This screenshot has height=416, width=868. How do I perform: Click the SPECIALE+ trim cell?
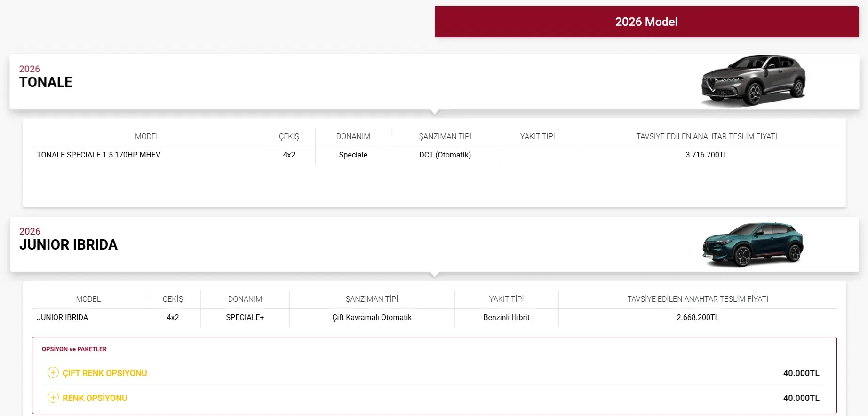coord(245,317)
